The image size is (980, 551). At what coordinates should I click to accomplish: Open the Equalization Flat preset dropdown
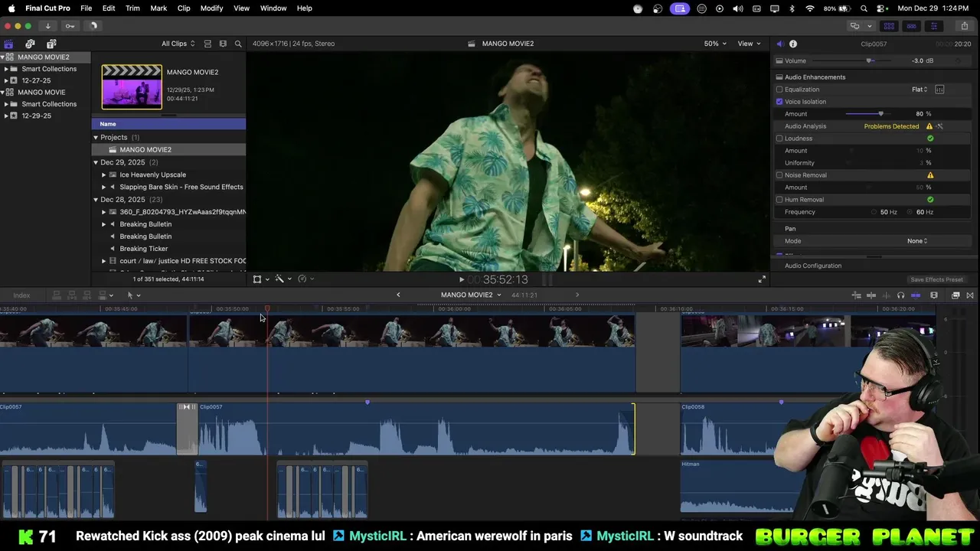coord(920,90)
